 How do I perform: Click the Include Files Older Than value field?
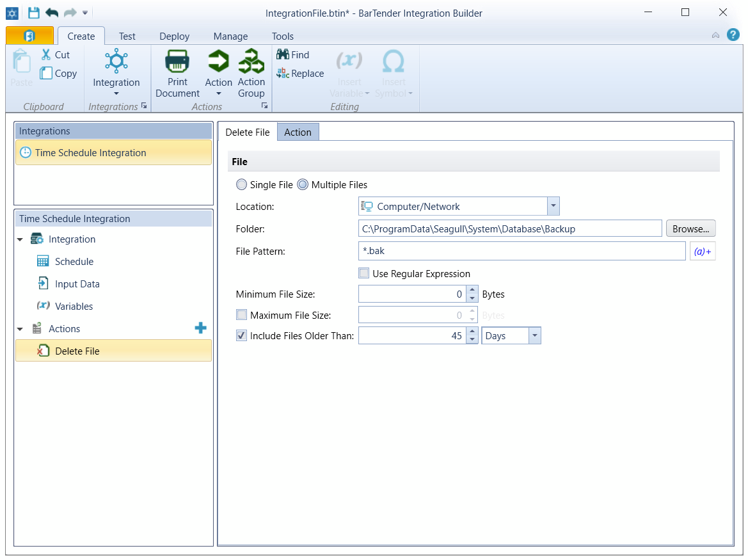412,336
